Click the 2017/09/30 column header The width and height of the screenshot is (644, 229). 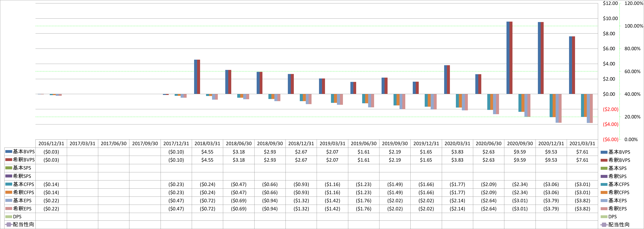click(x=145, y=143)
